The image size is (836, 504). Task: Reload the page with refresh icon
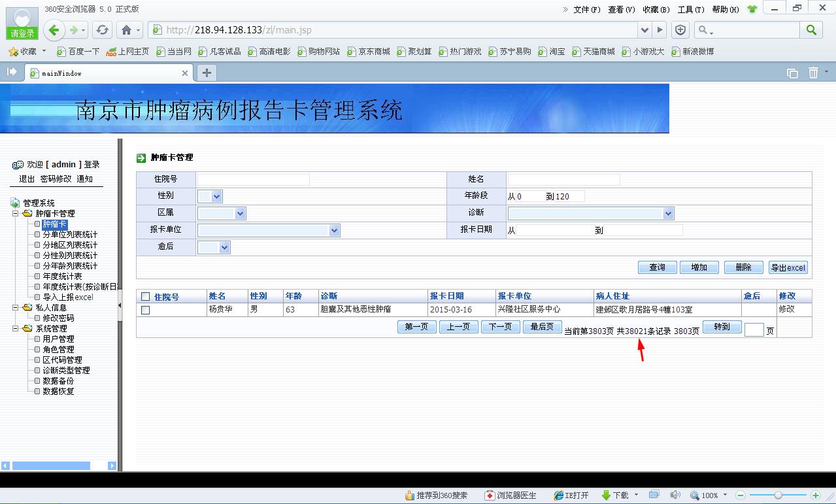[x=102, y=30]
